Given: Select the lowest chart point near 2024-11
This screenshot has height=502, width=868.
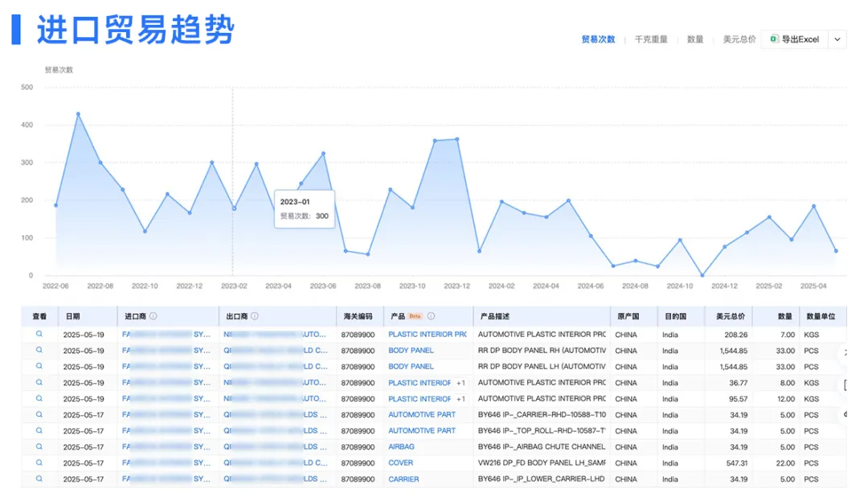Looking at the screenshot, I should [x=702, y=275].
